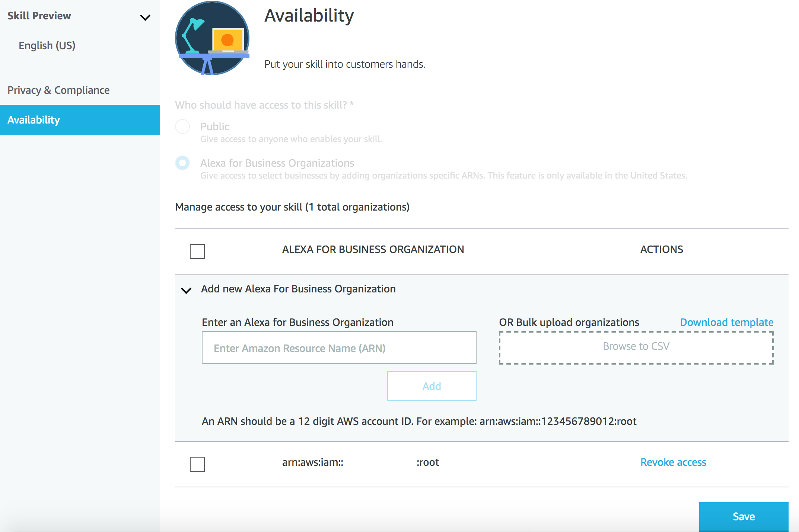The width and height of the screenshot is (799, 532).
Task: Open English (US) skill preview
Action: pyautogui.click(x=47, y=45)
